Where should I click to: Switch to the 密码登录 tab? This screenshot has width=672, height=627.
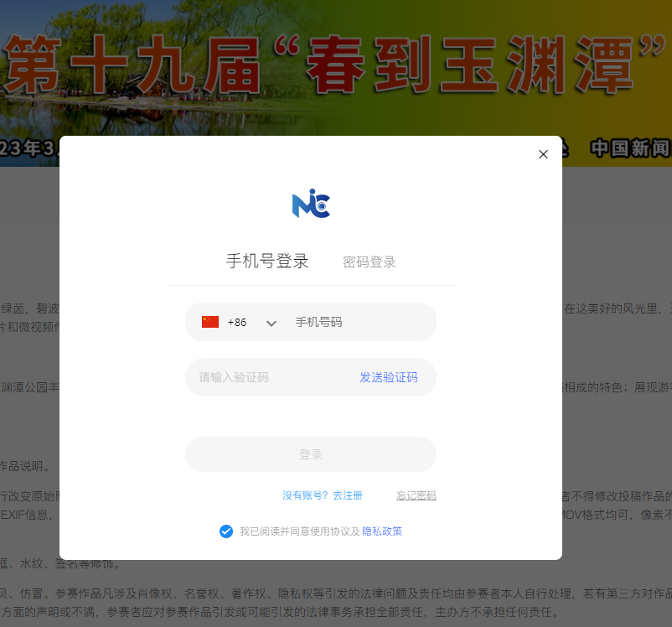coord(369,262)
